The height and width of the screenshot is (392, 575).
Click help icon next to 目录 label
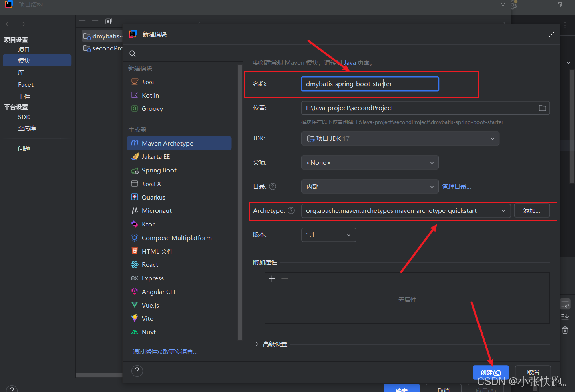tap(273, 186)
